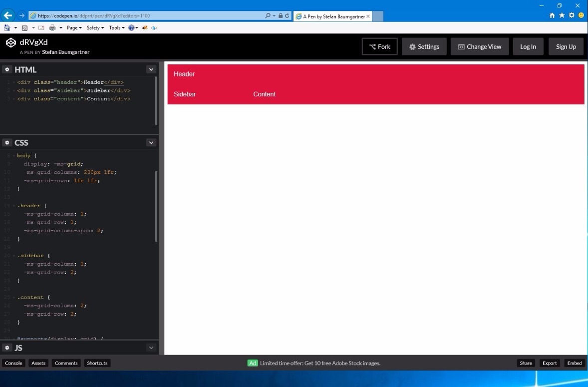Click the Fork icon in the header
The width and height of the screenshot is (588, 387).
click(x=373, y=46)
